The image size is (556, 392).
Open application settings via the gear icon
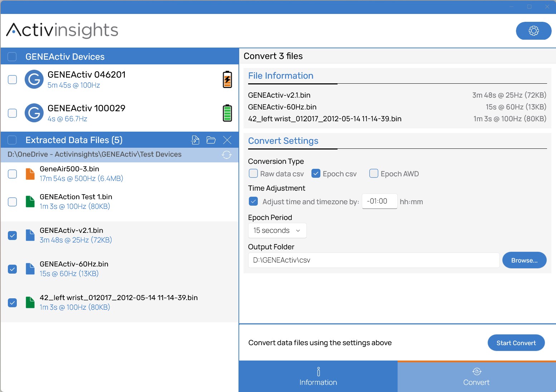point(533,31)
